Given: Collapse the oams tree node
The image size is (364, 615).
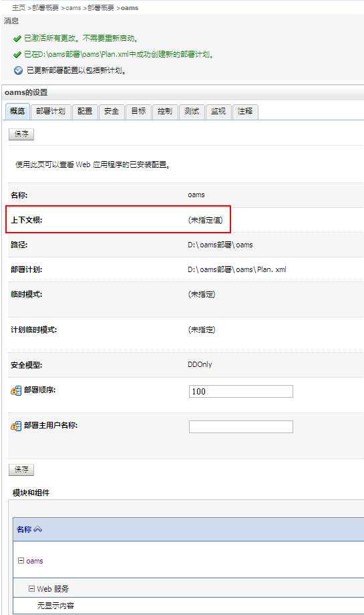Looking at the screenshot, I should (21, 561).
